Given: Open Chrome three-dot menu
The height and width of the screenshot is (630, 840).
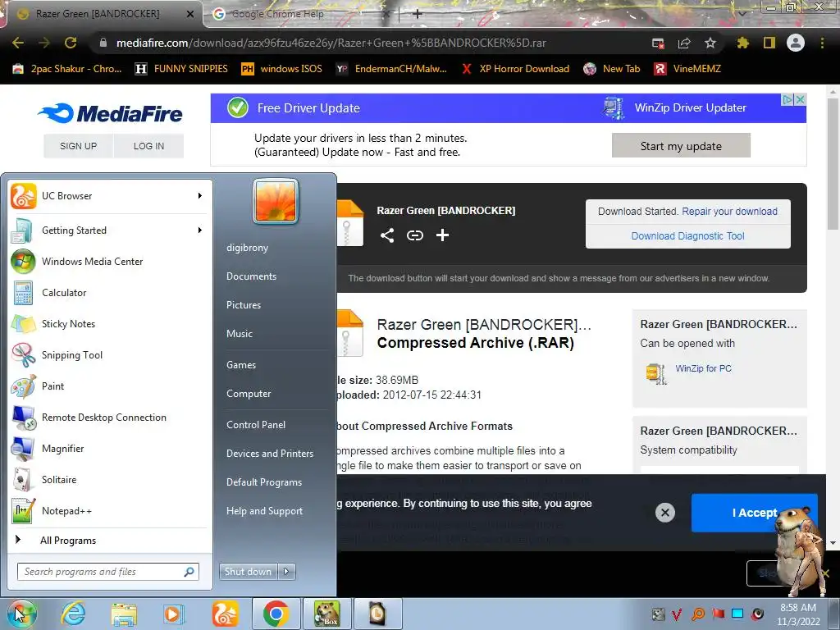Looking at the screenshot, I should click(x=822, y=43).
